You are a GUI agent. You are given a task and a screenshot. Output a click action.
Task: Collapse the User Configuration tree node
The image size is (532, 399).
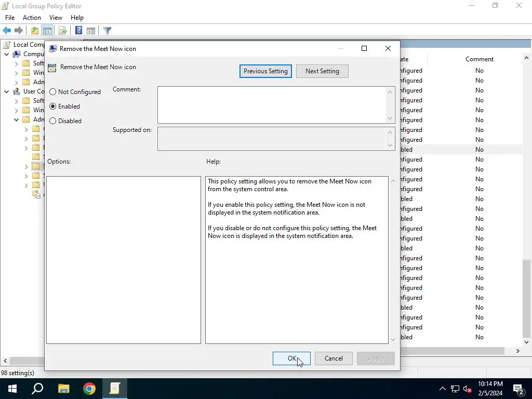[6, 91]
